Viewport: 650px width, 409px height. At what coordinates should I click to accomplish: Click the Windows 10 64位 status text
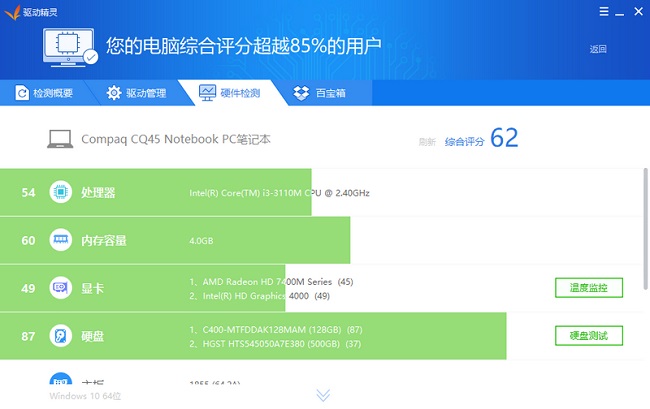[x=85, y=396]
